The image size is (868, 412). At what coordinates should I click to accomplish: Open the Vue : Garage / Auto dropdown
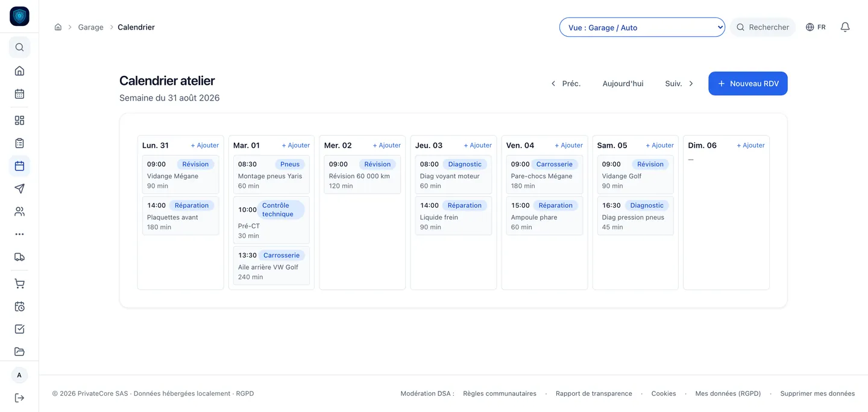coord(642,27)
